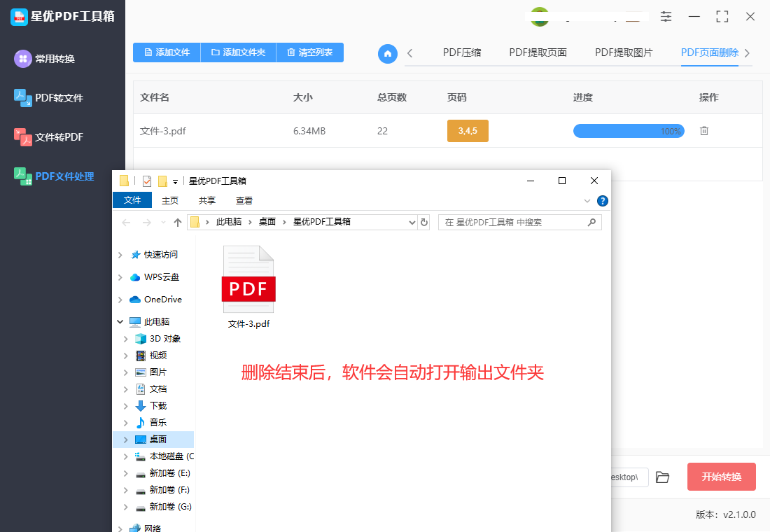The image size is (770, 532).
Task: Click 添加文件夹 button
Action: (x=239, y=52)
